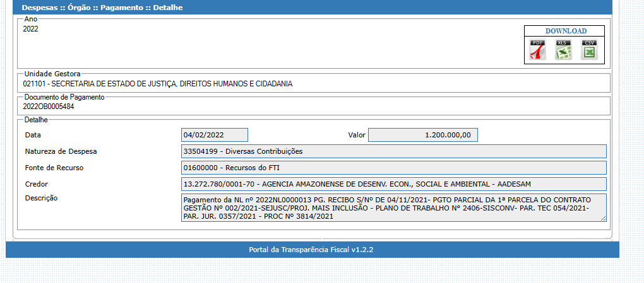Click the Natureza de Despesa label
Screen dimensions: 644x283
61,151
